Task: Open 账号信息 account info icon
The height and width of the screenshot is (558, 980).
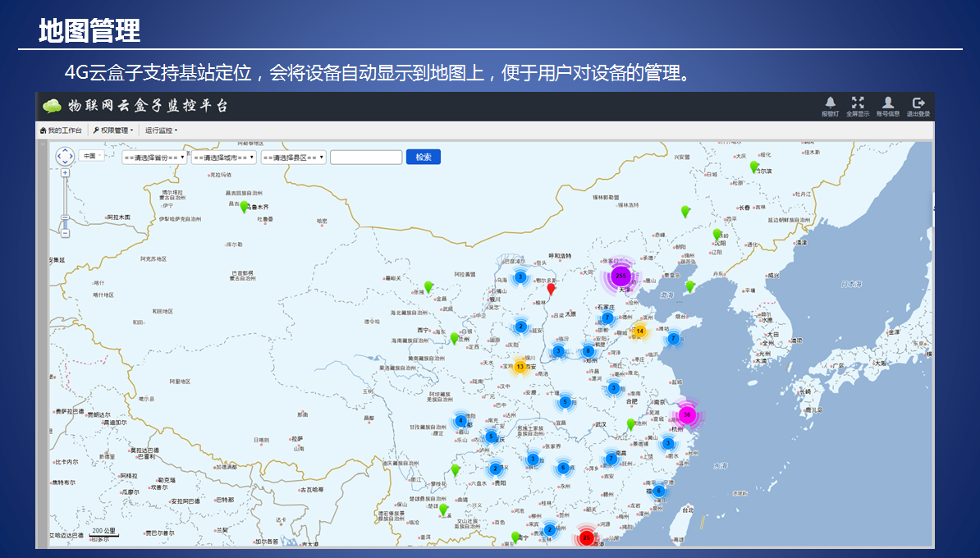Action: [x=887, y=103]
